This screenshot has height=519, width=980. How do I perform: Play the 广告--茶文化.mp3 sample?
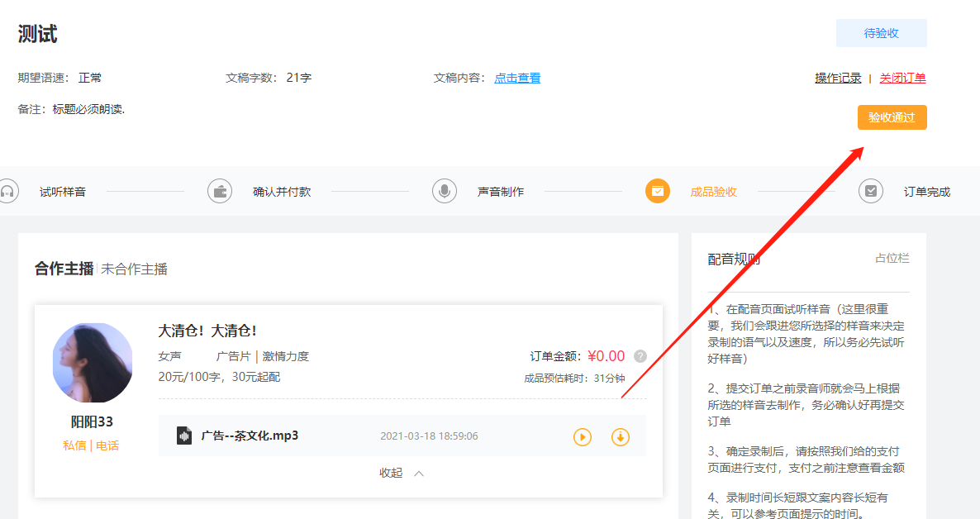(582, 436)
